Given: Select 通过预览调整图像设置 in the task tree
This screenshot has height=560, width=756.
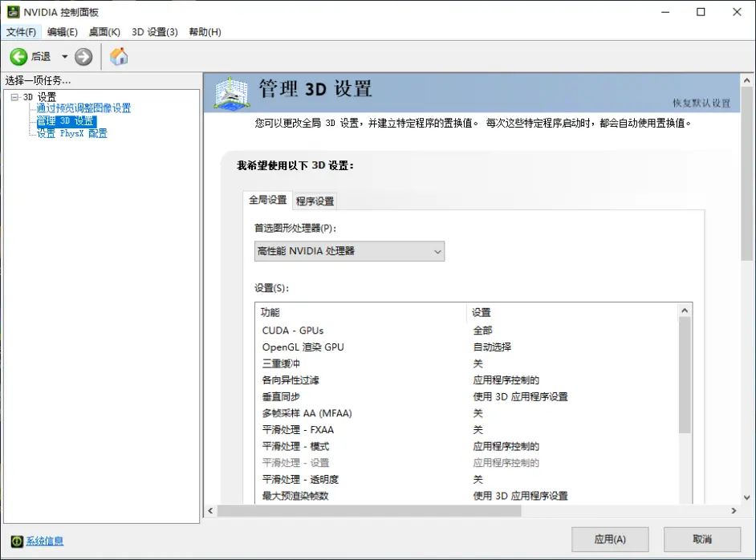Looking at the screenshot, I should (84, 108).
